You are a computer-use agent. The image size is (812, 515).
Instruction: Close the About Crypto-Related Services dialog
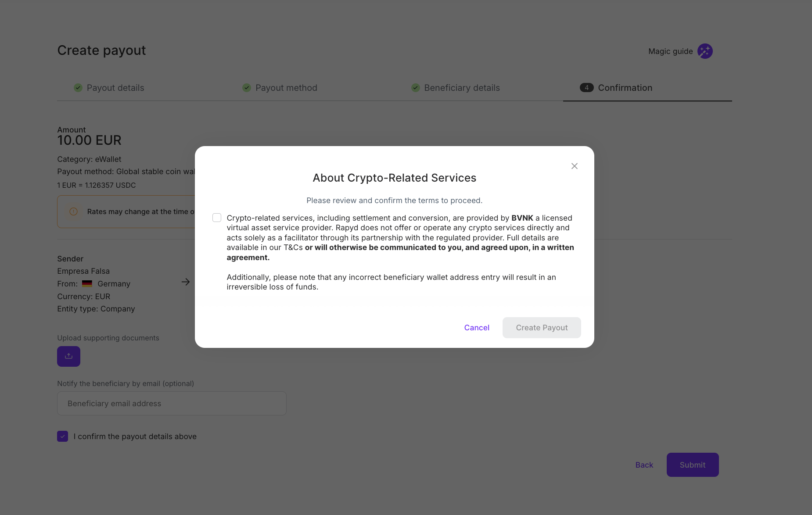click(x=574, y=166)
